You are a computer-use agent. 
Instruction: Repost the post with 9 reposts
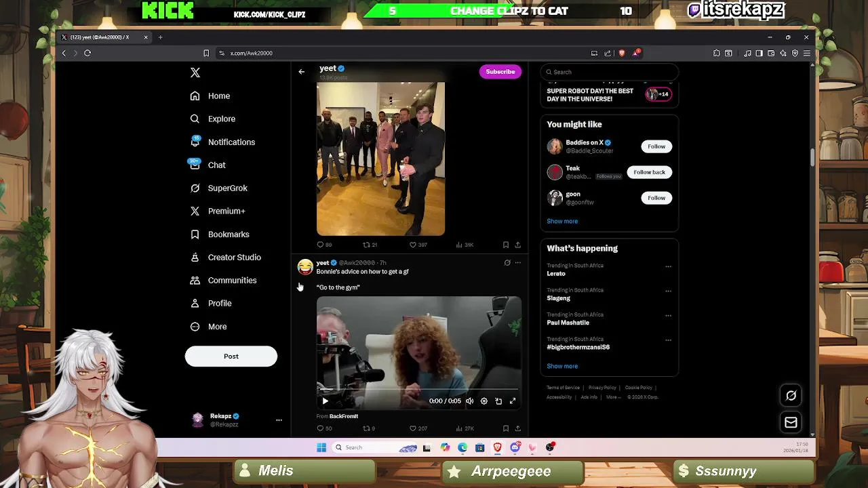[x=369, y=428]
